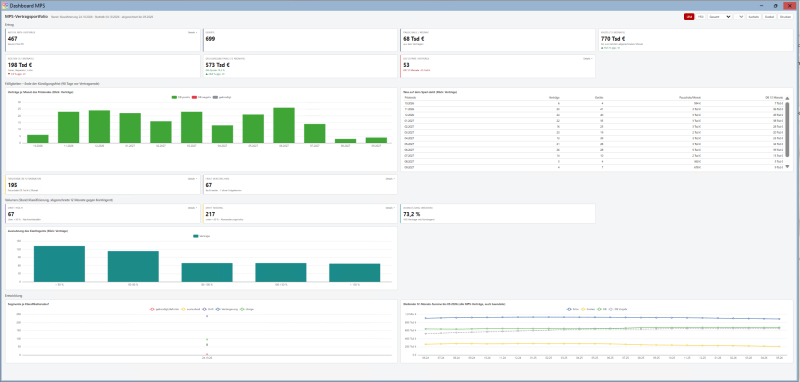Image resolution: width=800 pixels, height=382 pixels.
Task: Open the empty dropdown right of Gesamt
Action: click(x=739, y=17)
